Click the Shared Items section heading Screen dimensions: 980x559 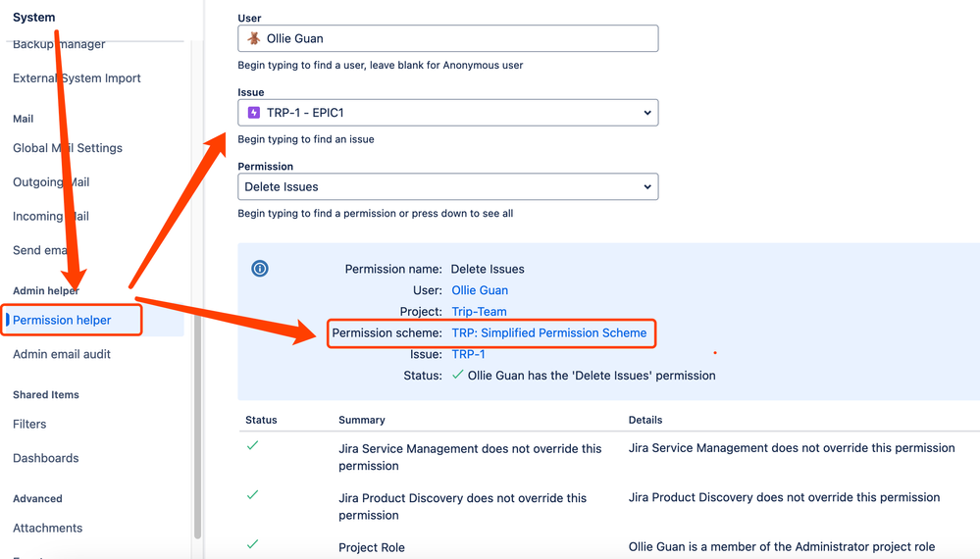pos(46,395)
